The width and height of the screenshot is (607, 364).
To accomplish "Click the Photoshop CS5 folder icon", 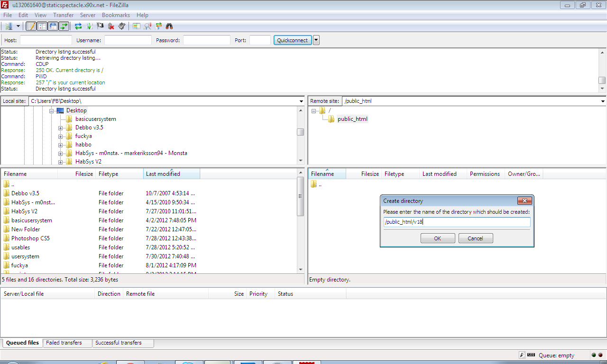I will (6, 238).
